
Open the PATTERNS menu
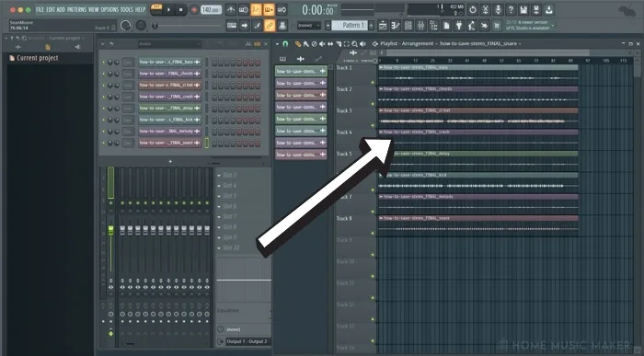(76, 9)
